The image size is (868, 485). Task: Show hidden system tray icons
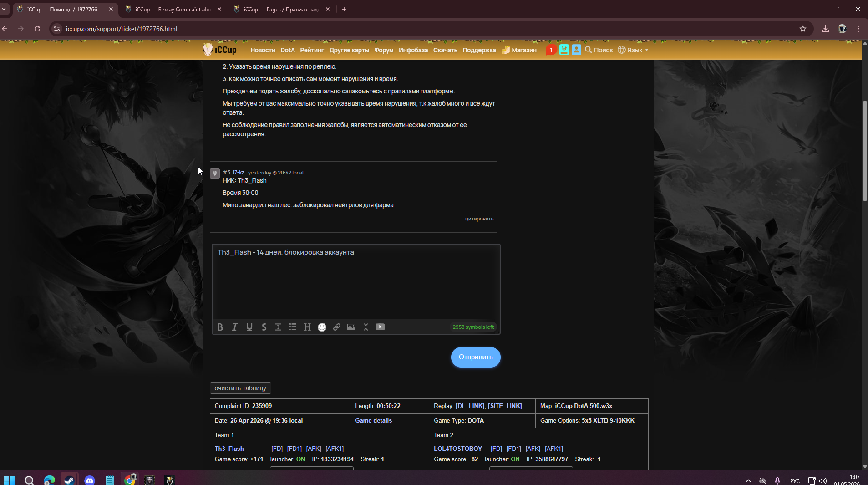coord(748,481)
